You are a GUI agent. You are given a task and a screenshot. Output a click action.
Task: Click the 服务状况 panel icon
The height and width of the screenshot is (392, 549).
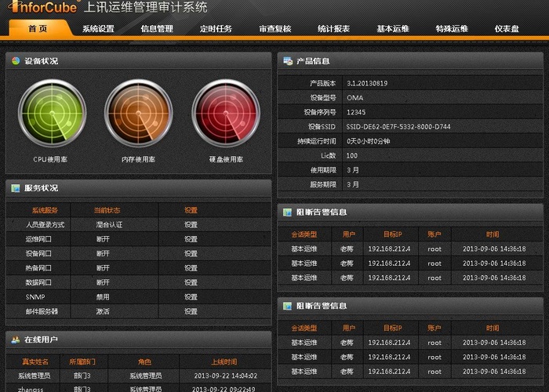click(16, 188)
